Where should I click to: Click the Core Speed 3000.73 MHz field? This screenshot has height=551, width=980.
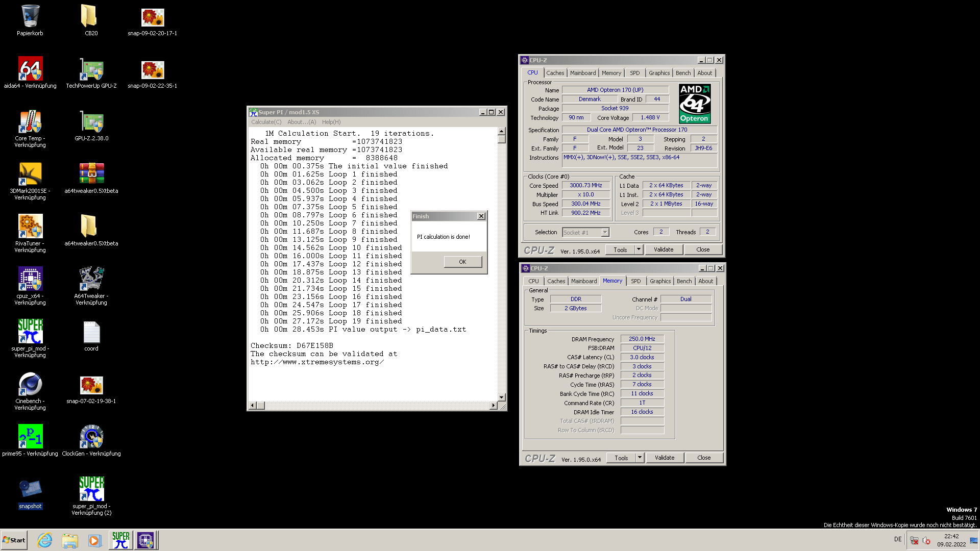pos(585,186)
